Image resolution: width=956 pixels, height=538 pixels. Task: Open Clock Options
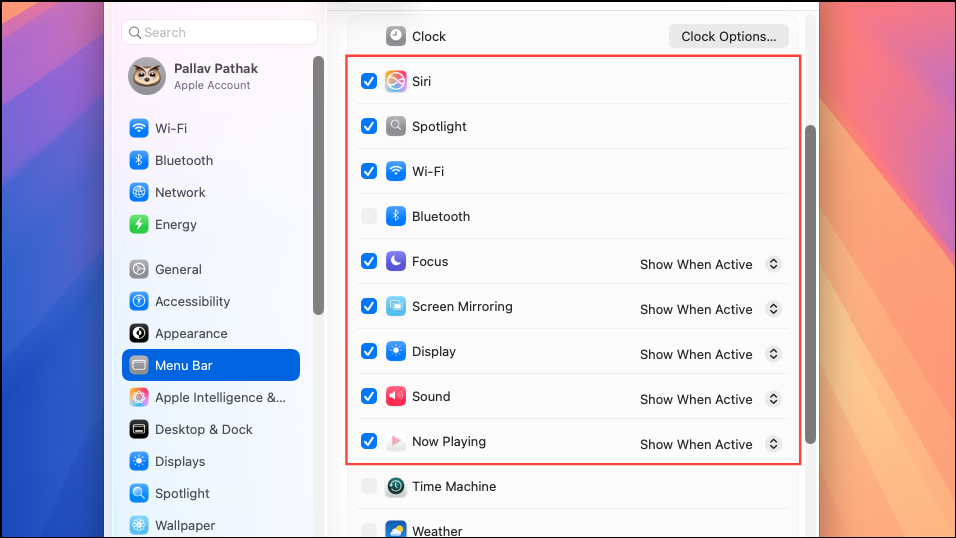pyautogui.click(x=729, y=37)
